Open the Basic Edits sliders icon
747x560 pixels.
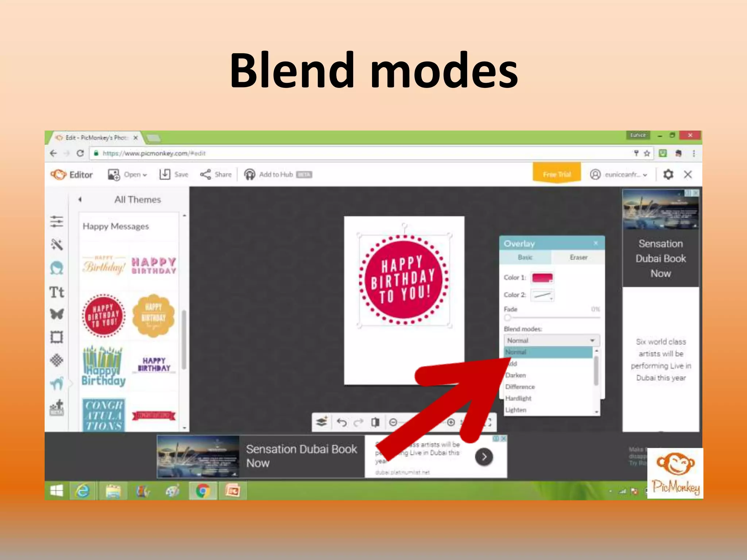(x=57, y=221)
